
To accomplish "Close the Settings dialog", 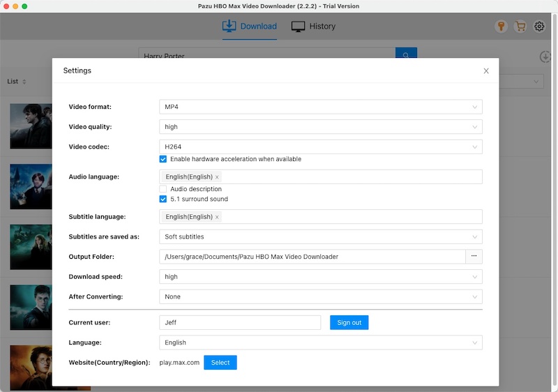I will point(486,70).
